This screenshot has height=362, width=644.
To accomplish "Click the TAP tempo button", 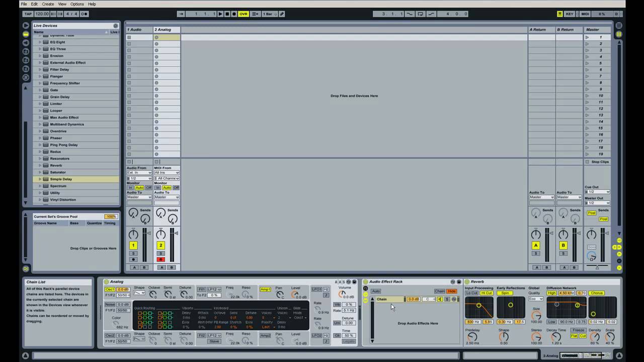I will (28, 14).
